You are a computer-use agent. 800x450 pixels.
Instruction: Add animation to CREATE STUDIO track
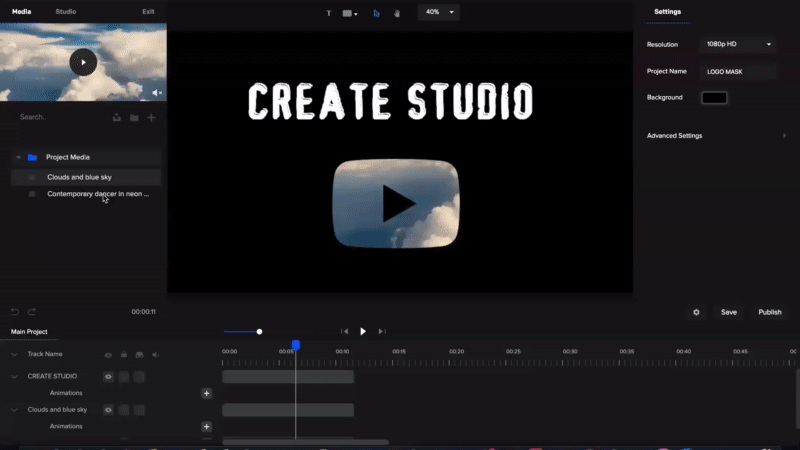point(206,393)
